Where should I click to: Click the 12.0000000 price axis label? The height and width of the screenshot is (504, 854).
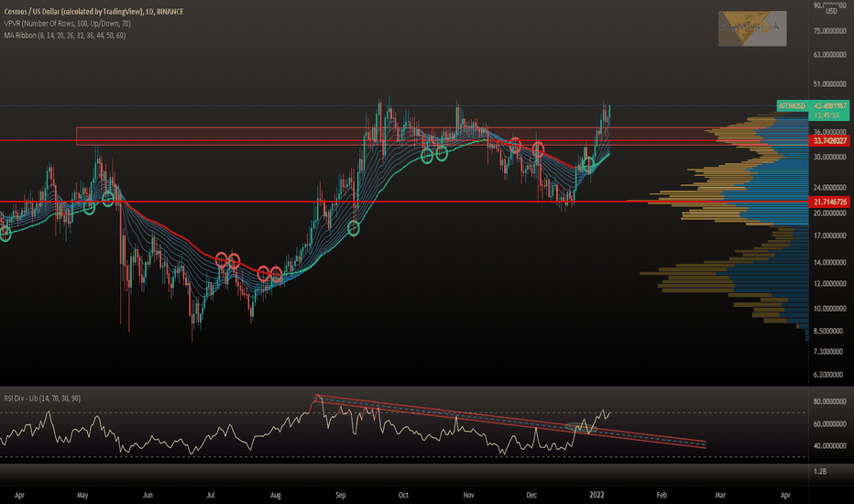[829, 284]
